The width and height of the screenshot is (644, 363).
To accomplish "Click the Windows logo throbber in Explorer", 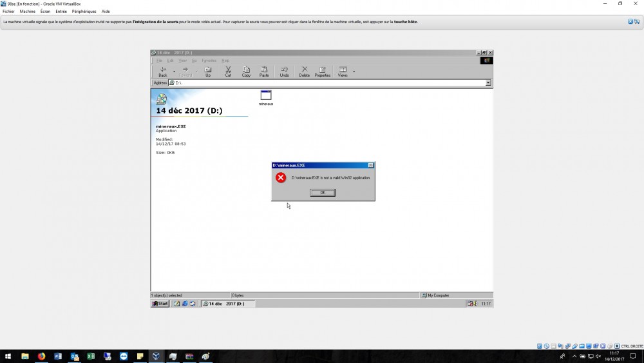I will point(486,61).
